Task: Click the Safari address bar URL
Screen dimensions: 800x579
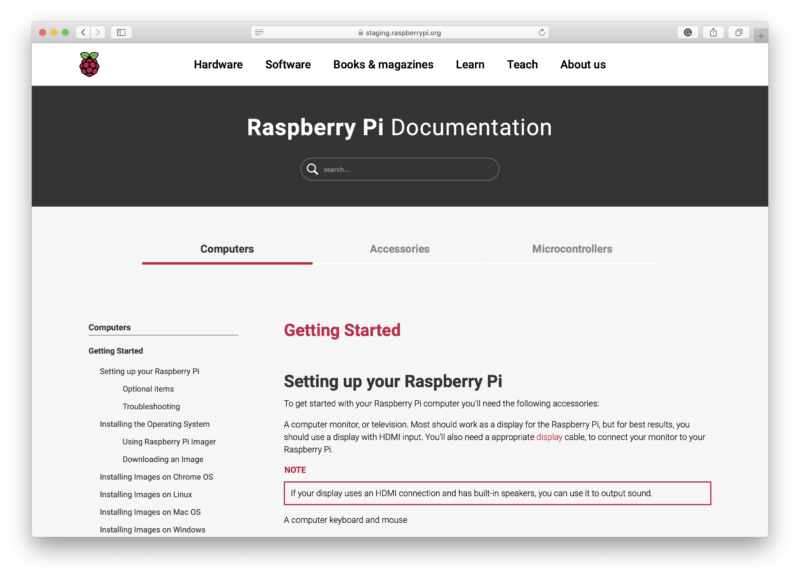Action: coord(400,32)
